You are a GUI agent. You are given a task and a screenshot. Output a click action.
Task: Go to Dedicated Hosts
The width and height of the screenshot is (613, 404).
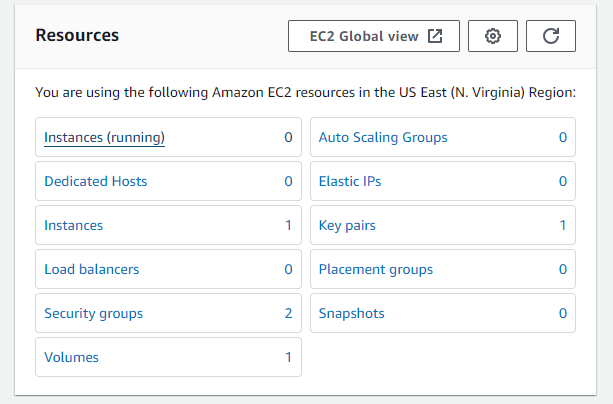point(96,181)
